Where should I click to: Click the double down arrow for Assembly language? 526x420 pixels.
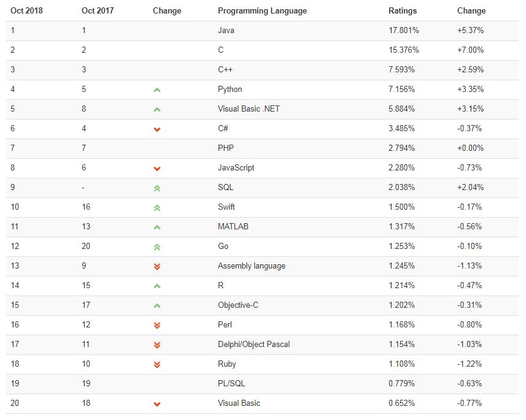(x=157, y=266)
